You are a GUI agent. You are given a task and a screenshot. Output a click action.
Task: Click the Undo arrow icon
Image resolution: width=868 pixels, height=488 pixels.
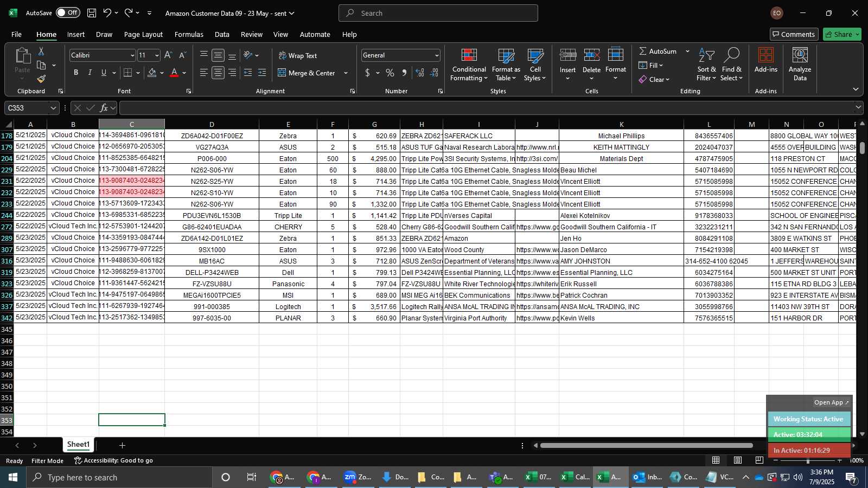107,13
